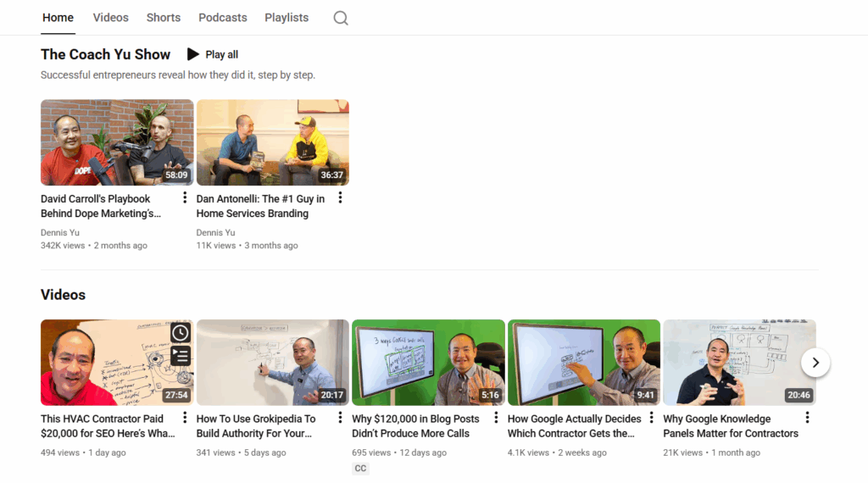Viewport: 868px width, 483px height.
Task: Click the channel search magnifier icon
Action: point(341,18)
